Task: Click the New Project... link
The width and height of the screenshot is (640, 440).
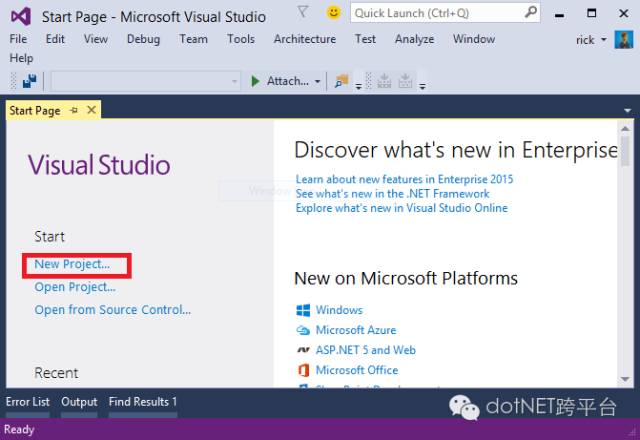Action: pyautogui.click(x=72, y=264)
